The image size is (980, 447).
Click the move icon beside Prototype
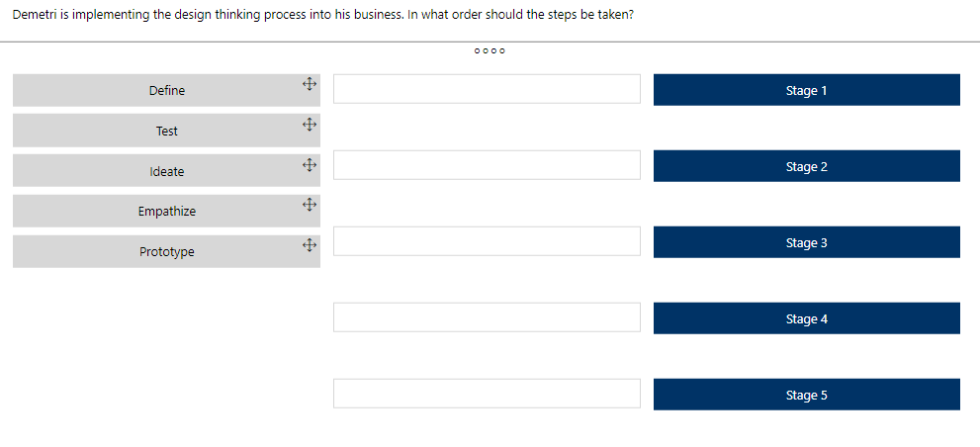[309, 245]
